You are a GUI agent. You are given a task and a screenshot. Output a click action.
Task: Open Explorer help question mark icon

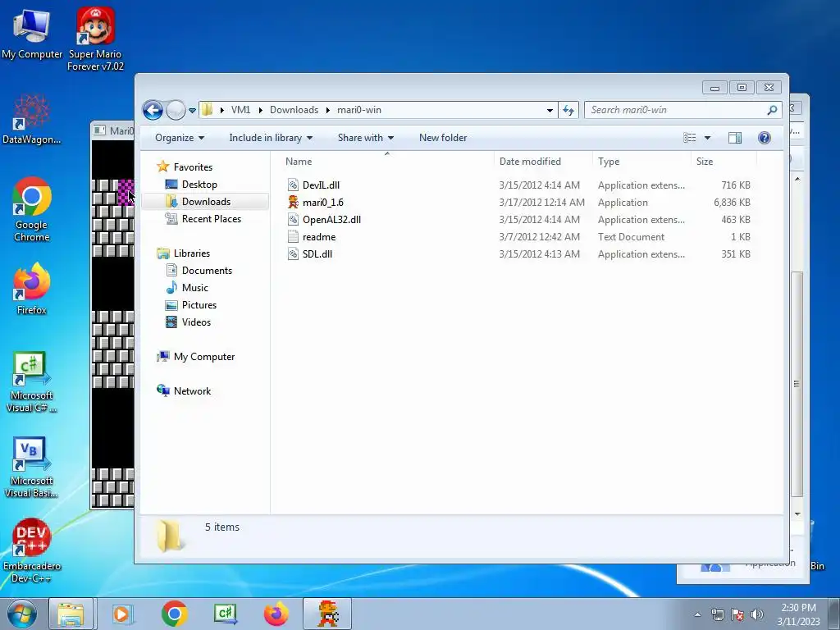point(765,138)
